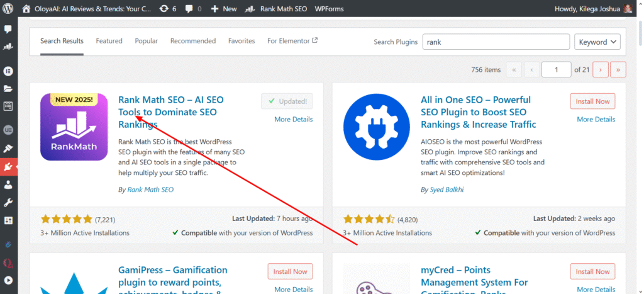
Task: Open Tools wrench sidebar icon
Action: click(x=8, y=202)
